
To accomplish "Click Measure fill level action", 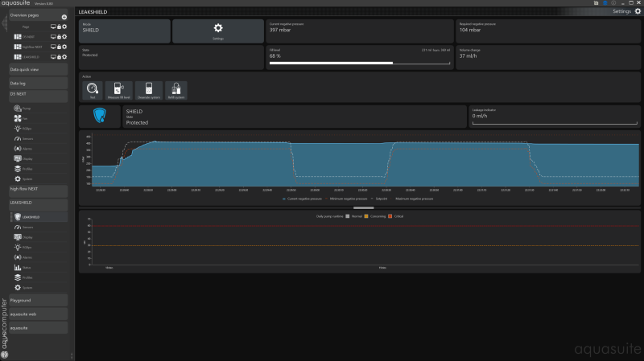I will [118, 90].
